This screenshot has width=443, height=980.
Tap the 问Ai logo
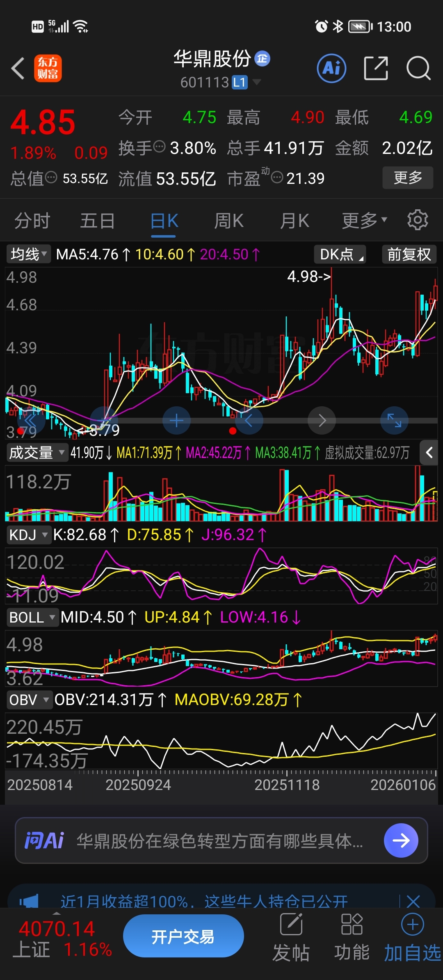pos(44,840)
